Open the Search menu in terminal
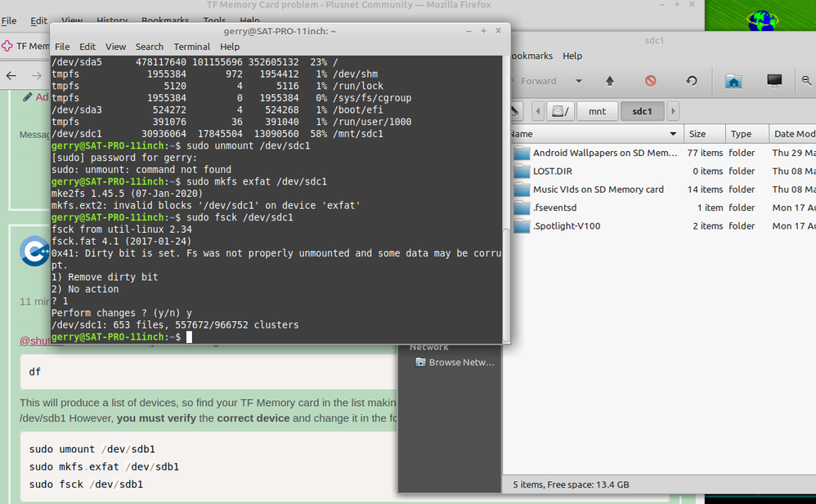Image resolution: width=816 pixels, height=504 pixels. click(150, 47)
